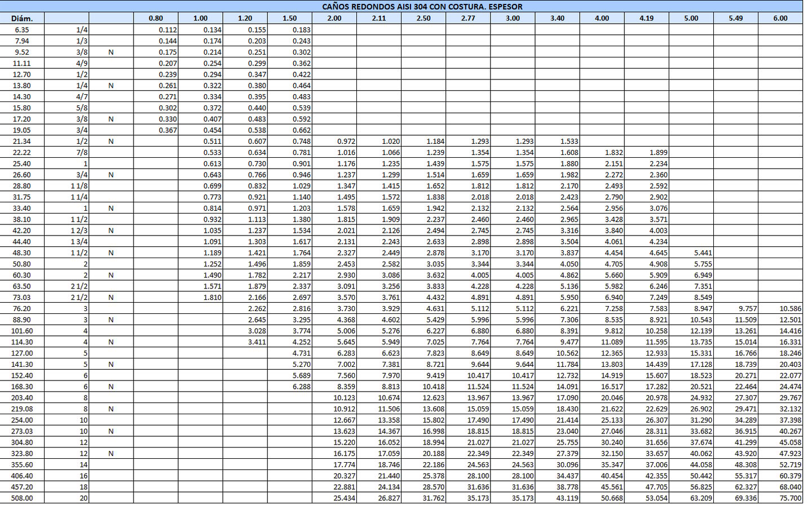Select the weight value 43.119

pos(567,498)
